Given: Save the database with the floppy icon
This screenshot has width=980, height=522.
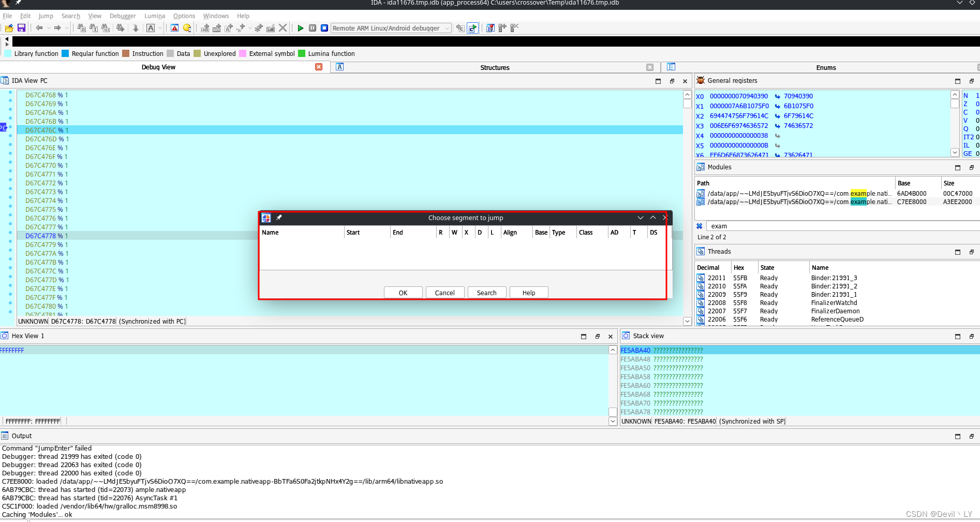Looking at the screenshot, I should [21, 28].
